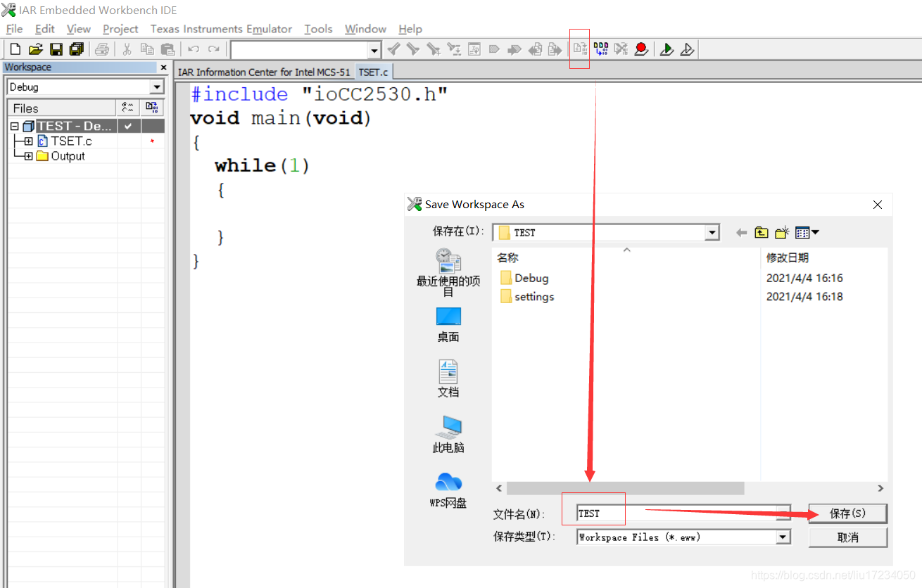Viewport: 922px width, 588px height.
Task: Open Texas Instruments Emulator menu
Action: click(x=221, y=29)
